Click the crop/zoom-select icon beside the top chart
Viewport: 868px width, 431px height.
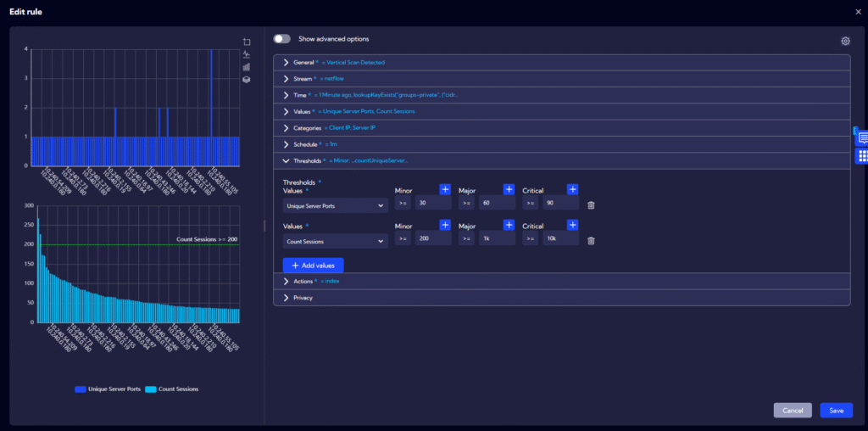[x=247, y=42]
